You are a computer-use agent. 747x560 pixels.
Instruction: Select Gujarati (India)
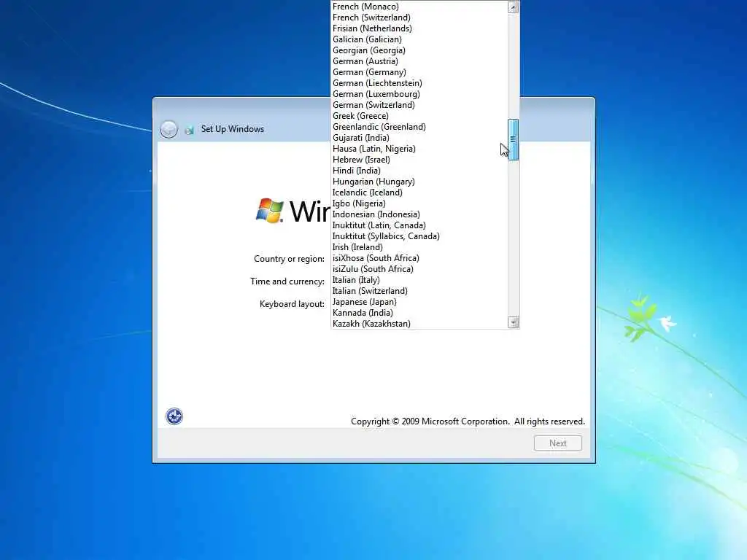pyautogui.click(x=419, y=138)
